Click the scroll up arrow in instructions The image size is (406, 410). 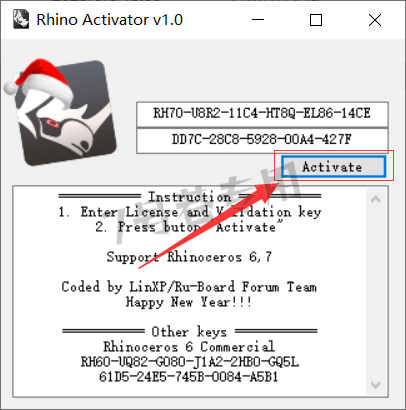tap(376, 199)
